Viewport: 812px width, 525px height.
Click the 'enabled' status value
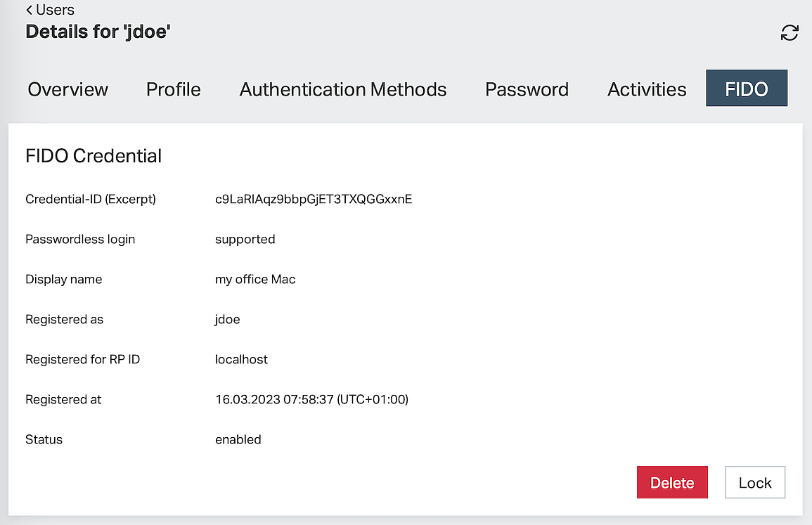point(238,439)
